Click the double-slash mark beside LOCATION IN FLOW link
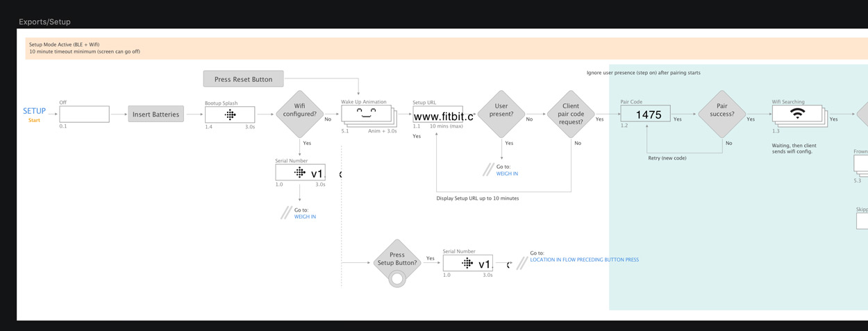The height and width of the screenshot is (331, 868). coord(521,262)
